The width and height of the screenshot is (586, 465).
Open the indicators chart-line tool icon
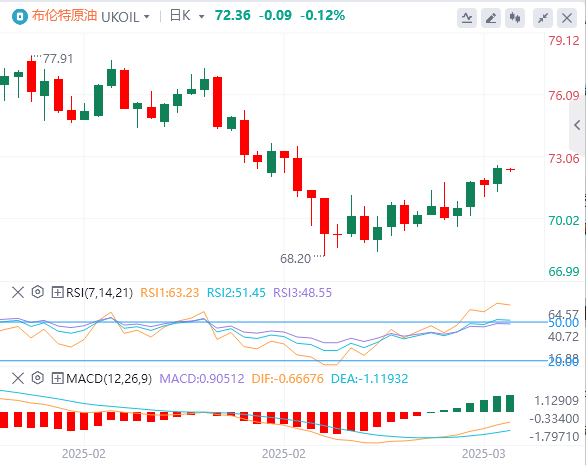pyautogui.click(x=467, y=18)
